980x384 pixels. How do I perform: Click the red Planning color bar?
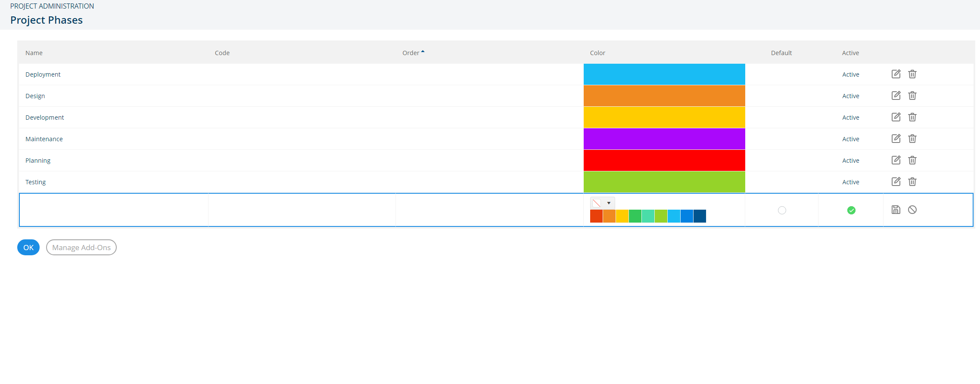point(664,161)
